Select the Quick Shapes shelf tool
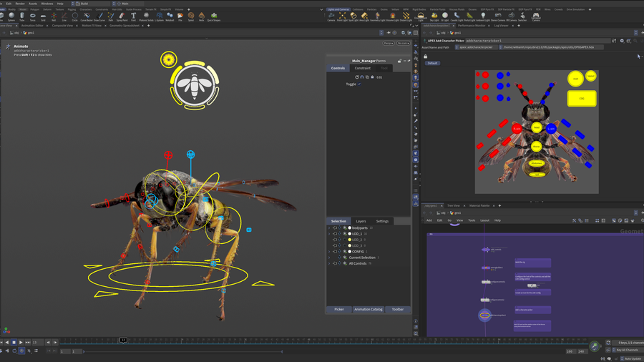The width and height of the screenshot is (644, 362). (213, 16)
